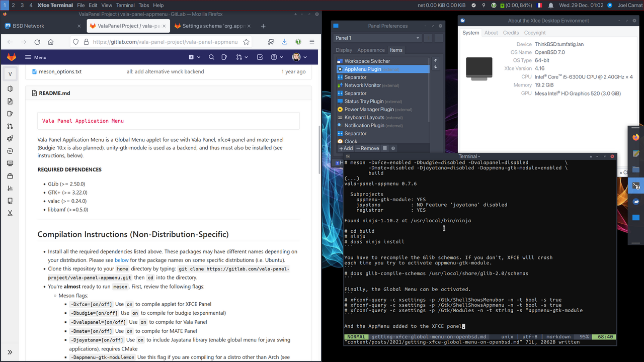
Task: Click Add button in Panel Preferences
Action: click(x=346, y=148)
